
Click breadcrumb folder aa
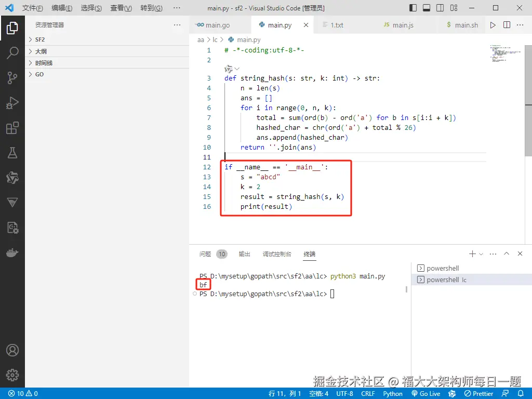tap(201, 40)
